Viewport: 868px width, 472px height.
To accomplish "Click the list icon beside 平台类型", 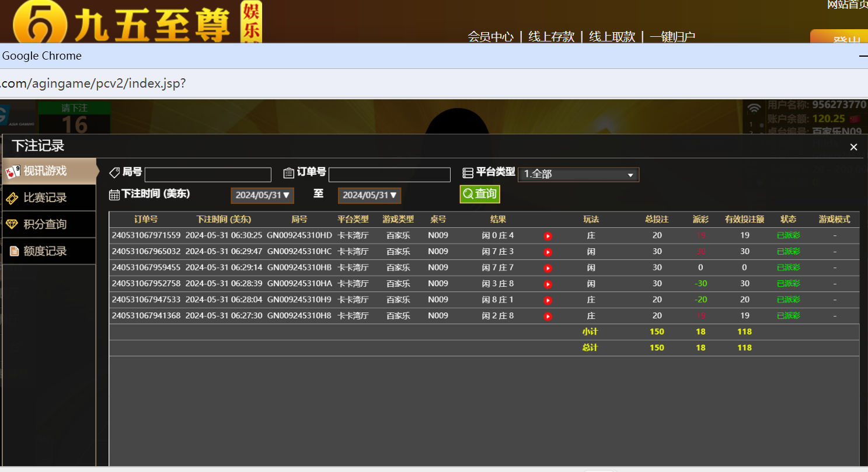I will tap(468, 172).
